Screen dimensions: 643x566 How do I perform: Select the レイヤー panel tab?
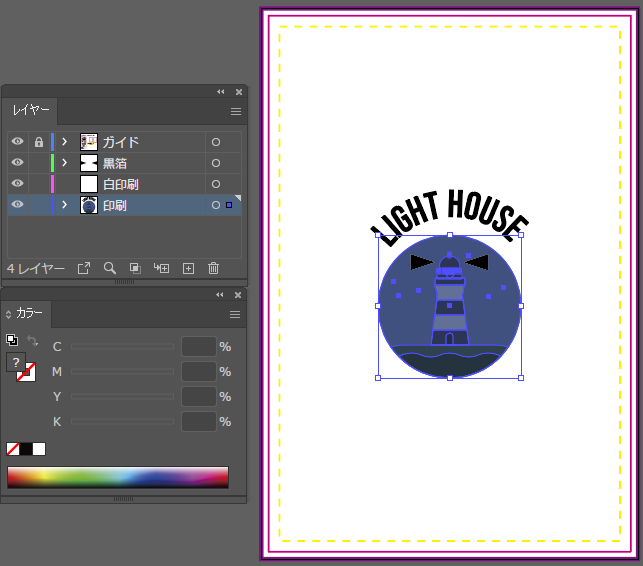click(x=31, y=110)
